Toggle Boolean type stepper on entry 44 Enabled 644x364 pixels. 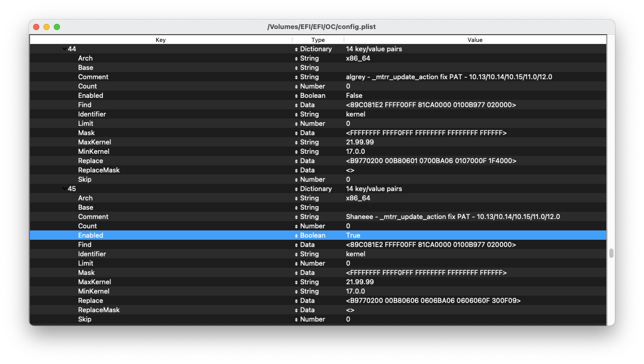coord(296,96)
